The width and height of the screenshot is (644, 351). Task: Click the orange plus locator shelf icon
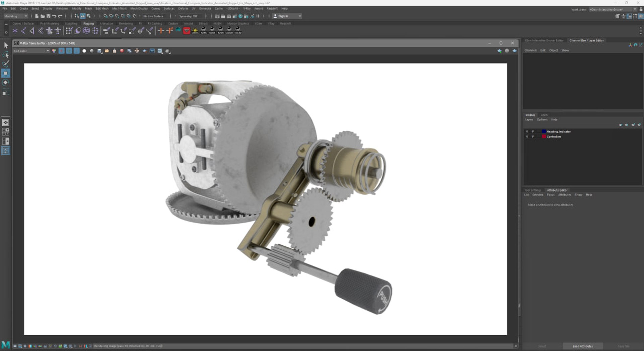161,31
